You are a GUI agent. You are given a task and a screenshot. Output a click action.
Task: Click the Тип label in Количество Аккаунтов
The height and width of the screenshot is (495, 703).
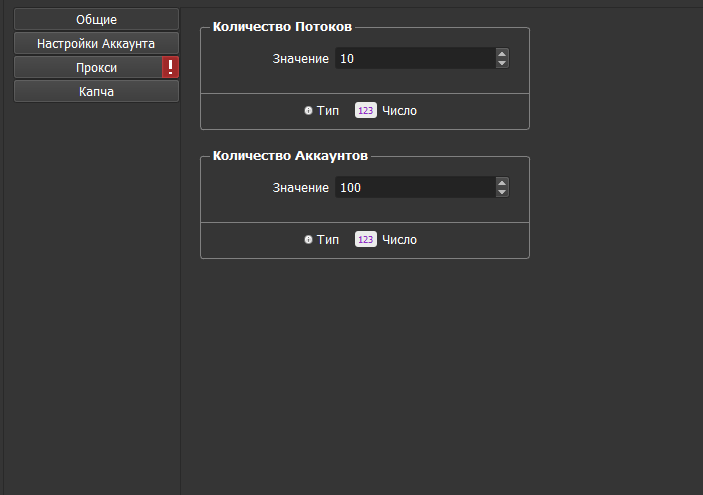point(328,240)
